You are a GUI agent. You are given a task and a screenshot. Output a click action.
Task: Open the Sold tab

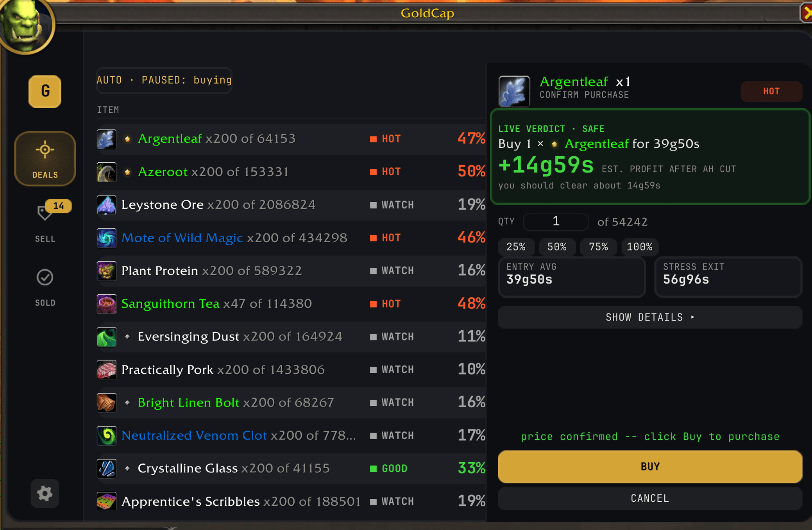(45, 288)
